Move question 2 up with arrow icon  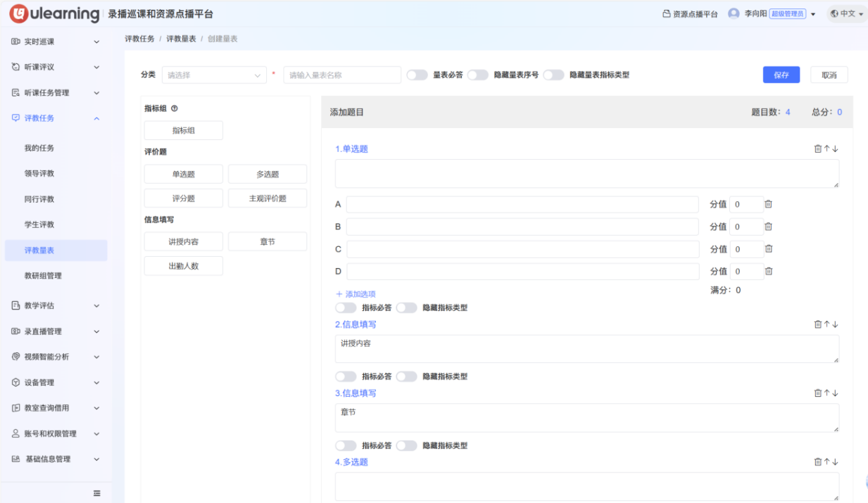826,324
